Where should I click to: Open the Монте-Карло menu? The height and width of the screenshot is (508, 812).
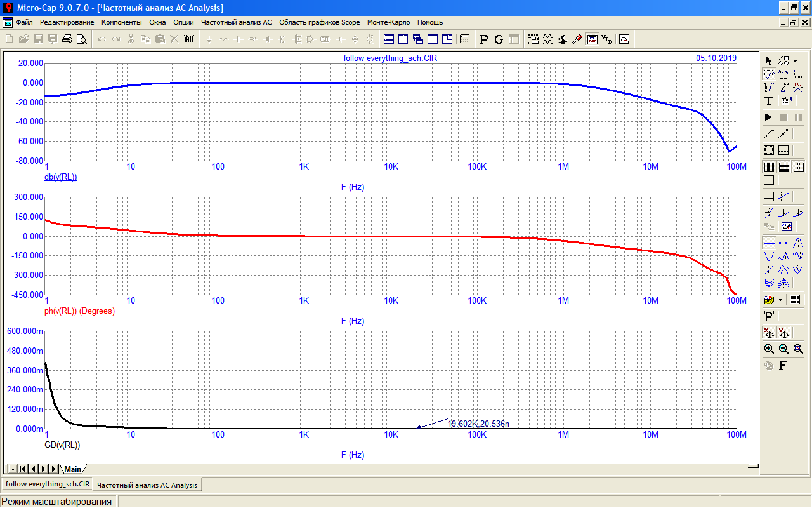pyautogui.click(x=389, y=22)
